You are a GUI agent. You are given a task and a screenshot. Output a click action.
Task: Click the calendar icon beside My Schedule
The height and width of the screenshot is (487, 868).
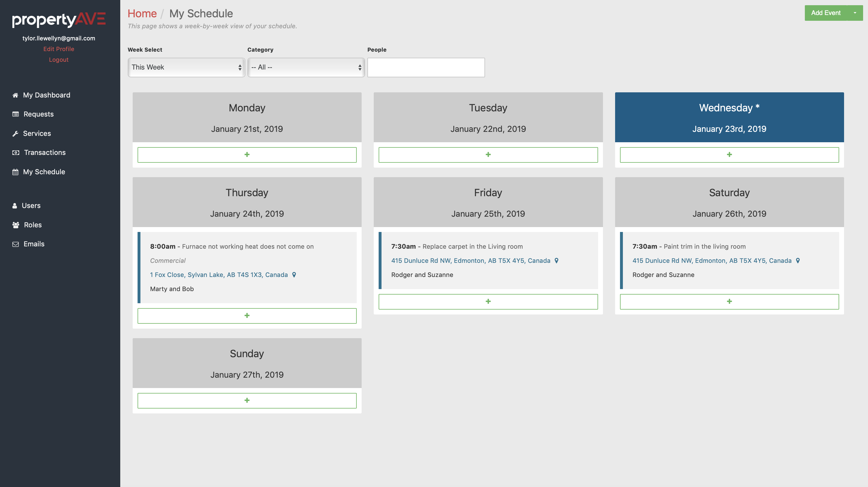tap(15, 172)
